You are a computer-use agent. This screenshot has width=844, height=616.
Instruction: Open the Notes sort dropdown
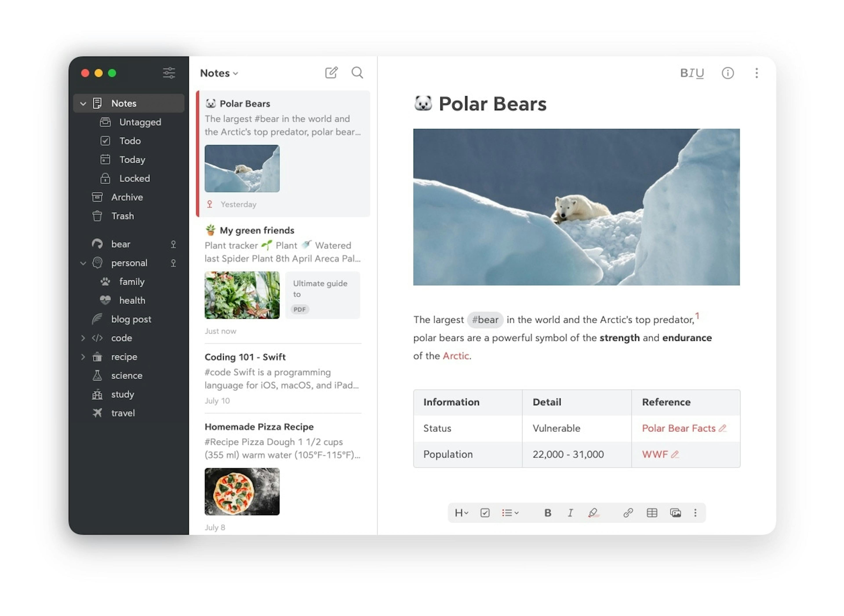(x=220, y=73)
